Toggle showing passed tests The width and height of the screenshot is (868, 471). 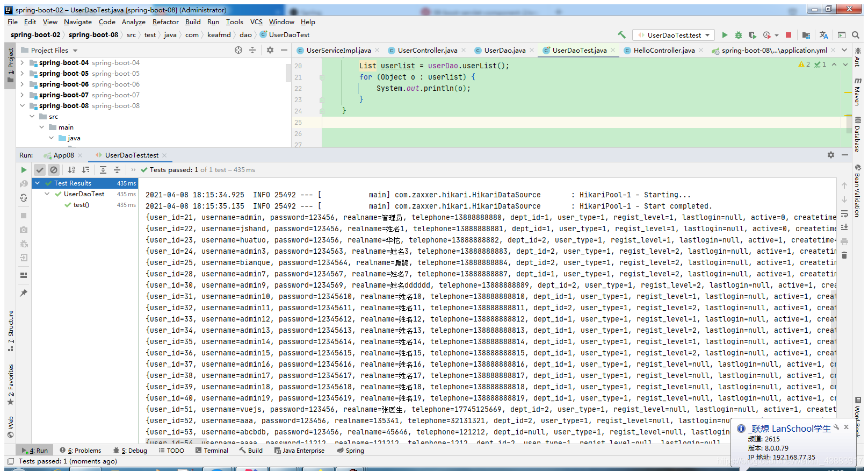click(x=40, y=170)
